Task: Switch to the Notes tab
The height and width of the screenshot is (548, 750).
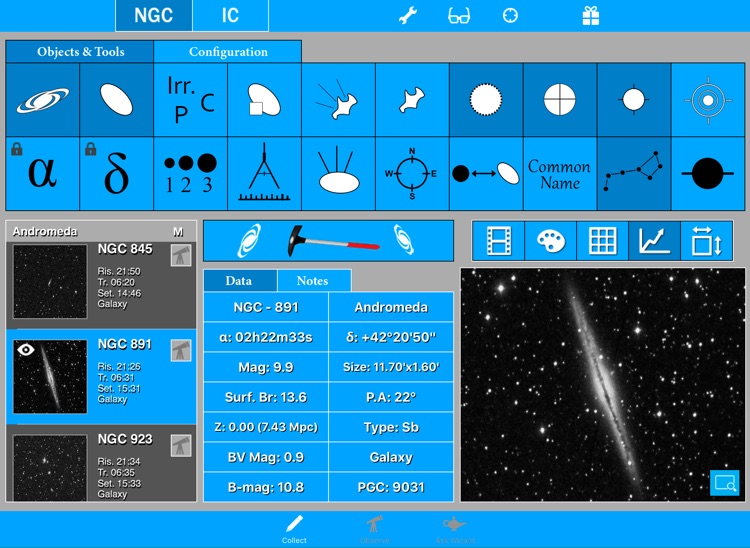Action: (x=313, y=281)
